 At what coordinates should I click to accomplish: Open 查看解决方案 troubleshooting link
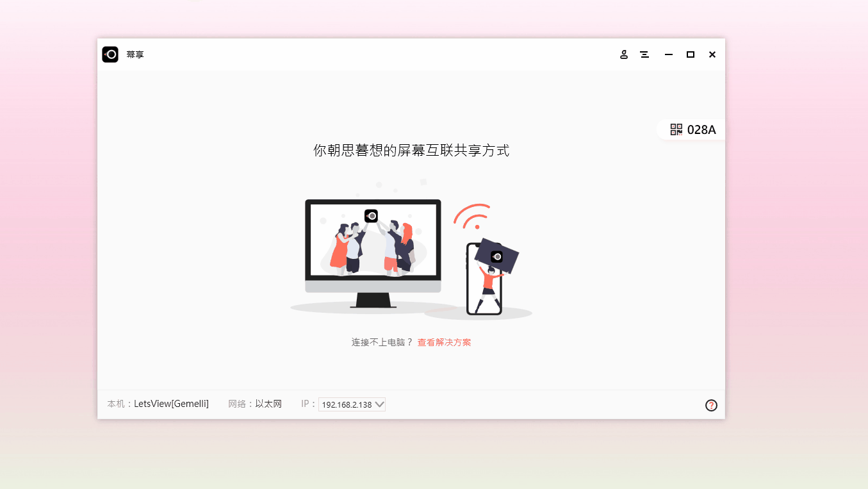pos(444,342)
